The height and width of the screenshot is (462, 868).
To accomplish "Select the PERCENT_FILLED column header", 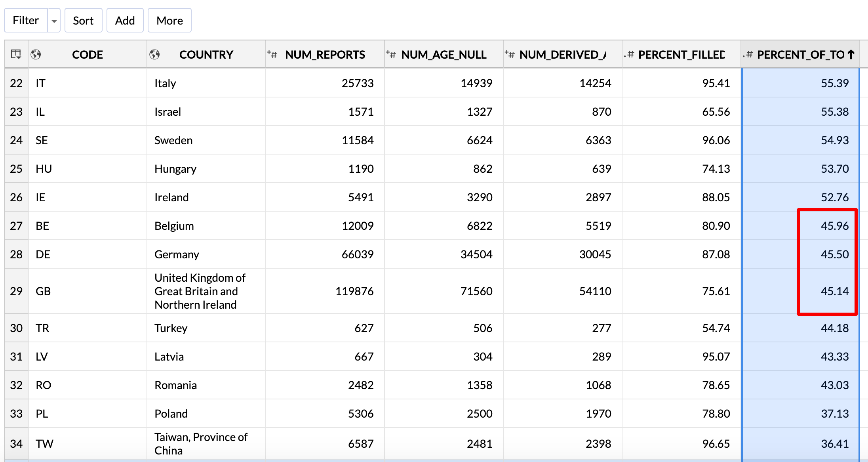I will click(x=681, y=54).
